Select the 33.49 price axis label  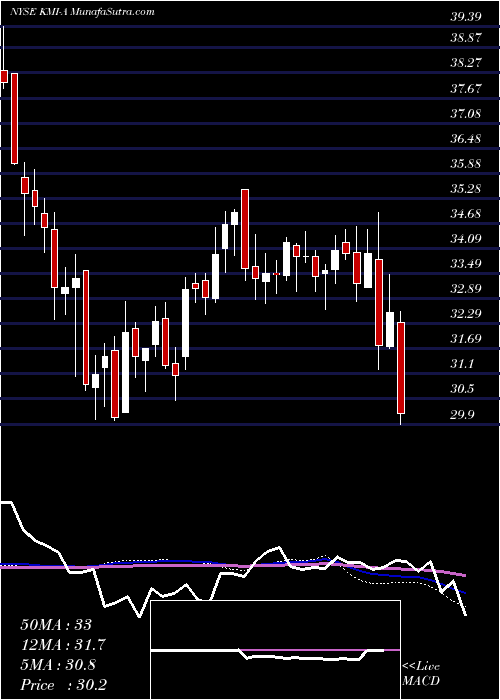(x=466, y=263)
